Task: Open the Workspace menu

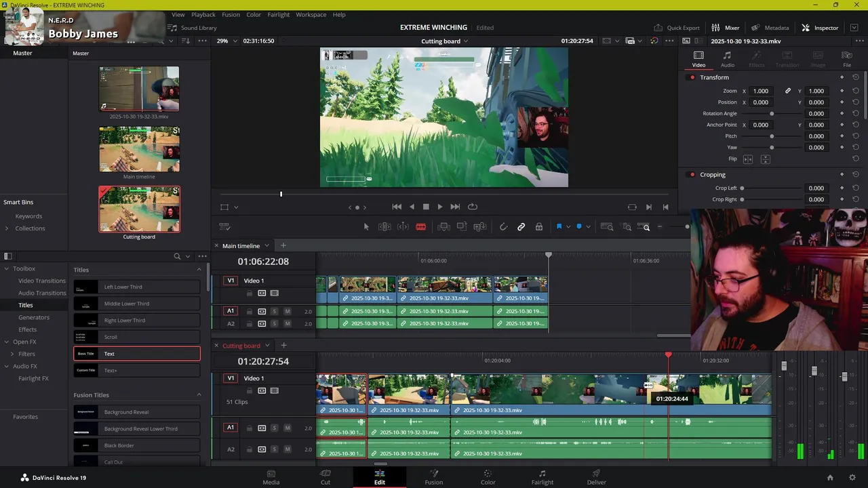Action: (311, 14)
